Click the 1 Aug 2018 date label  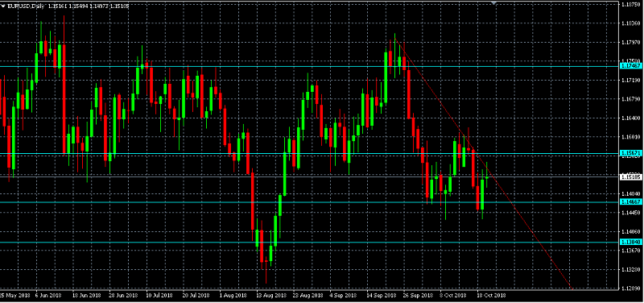pos(233,295)
